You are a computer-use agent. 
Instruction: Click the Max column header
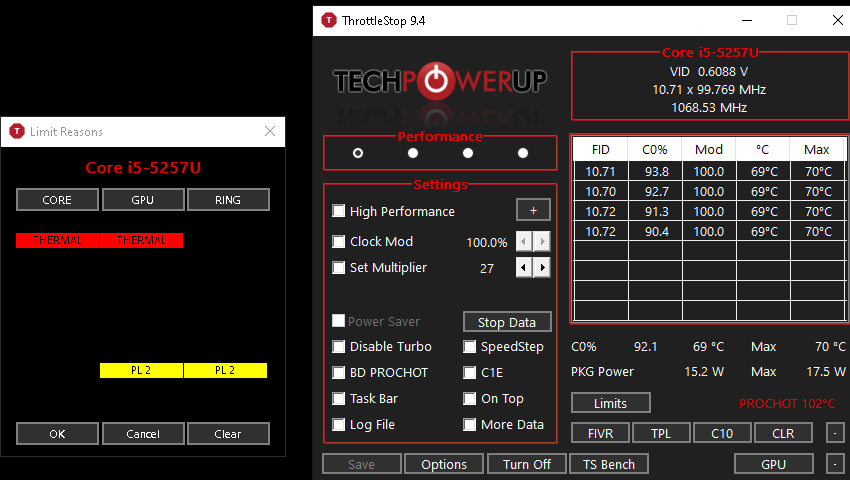816,150
